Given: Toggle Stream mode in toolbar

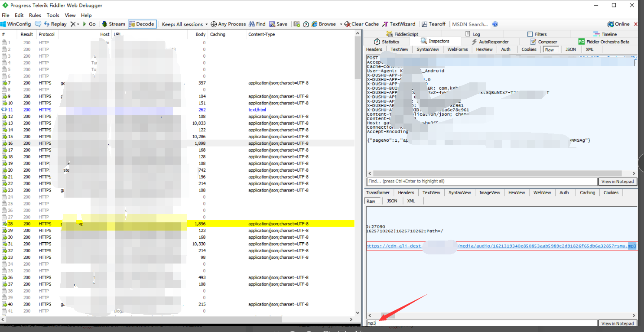Looking at the screenshot, I should 114,24.
